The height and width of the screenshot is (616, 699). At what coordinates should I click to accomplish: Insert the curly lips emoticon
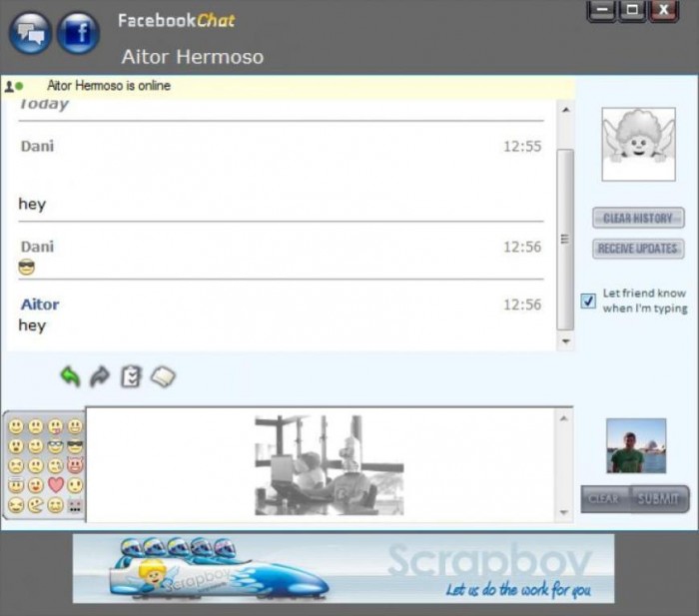click(55, 505)
